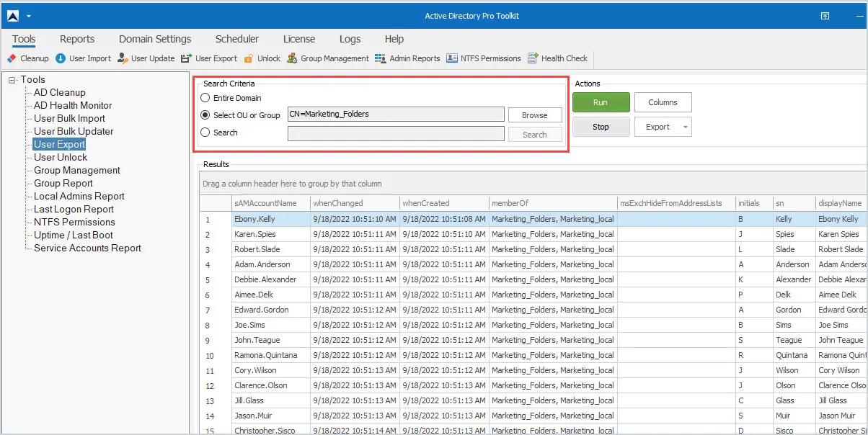Click the User Export toolbar button

[x=209, y=58]
